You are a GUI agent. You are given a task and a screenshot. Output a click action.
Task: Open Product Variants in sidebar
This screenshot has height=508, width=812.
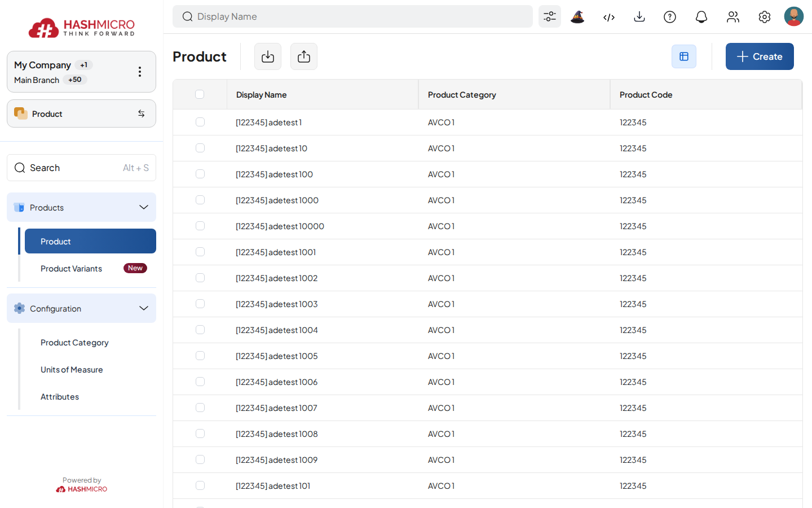90,268
